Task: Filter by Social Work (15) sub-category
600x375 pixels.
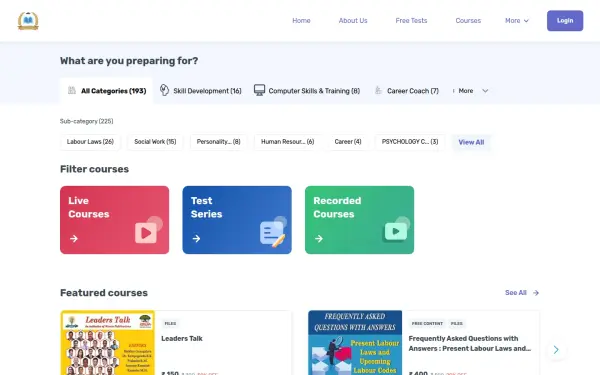Action: coord(155,142)
